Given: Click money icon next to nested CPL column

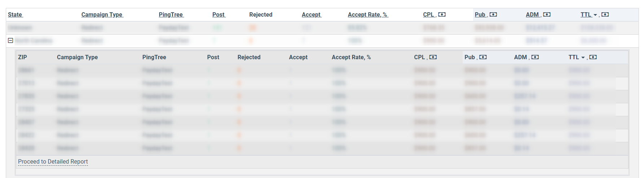Looking at the screenshot, I should pos(433,57).
